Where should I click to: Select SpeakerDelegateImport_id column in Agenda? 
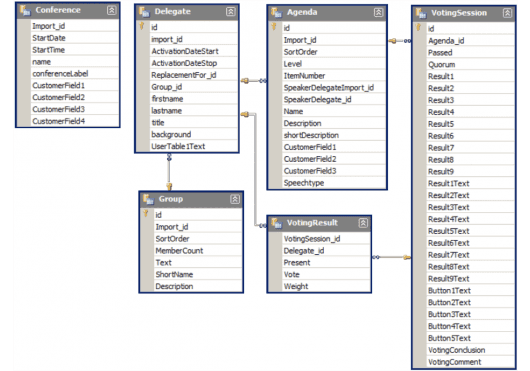334,88
